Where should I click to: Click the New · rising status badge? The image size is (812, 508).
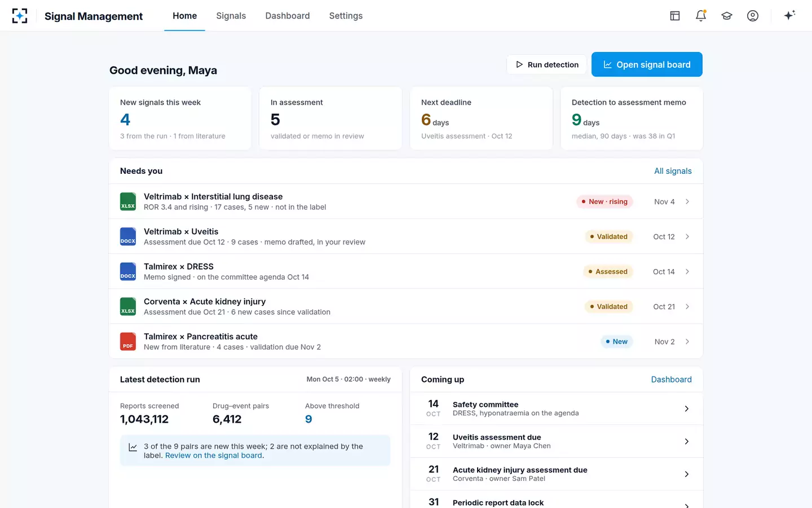pos(605,202)
